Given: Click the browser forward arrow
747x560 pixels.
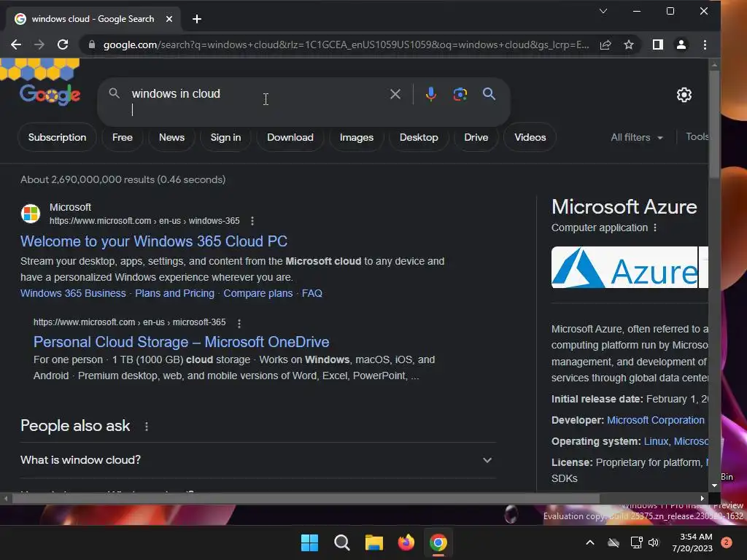Looking at the screenshot, I should 39,44.
